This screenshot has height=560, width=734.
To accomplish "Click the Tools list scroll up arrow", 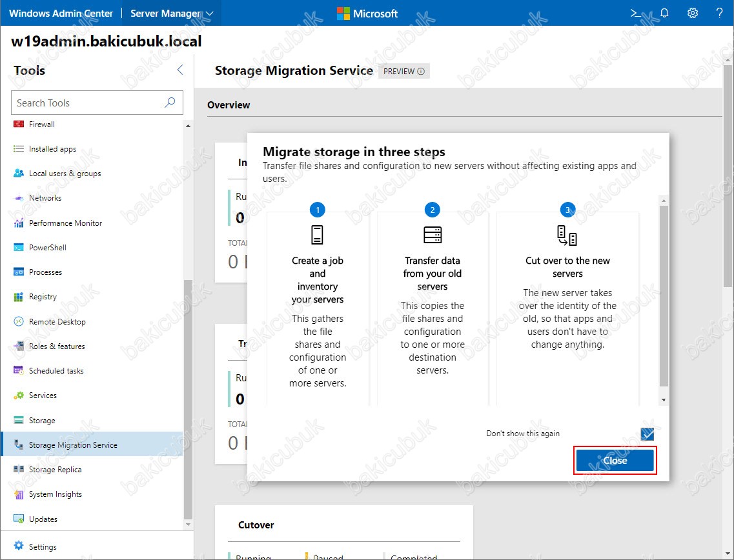I will coord(189,126).
